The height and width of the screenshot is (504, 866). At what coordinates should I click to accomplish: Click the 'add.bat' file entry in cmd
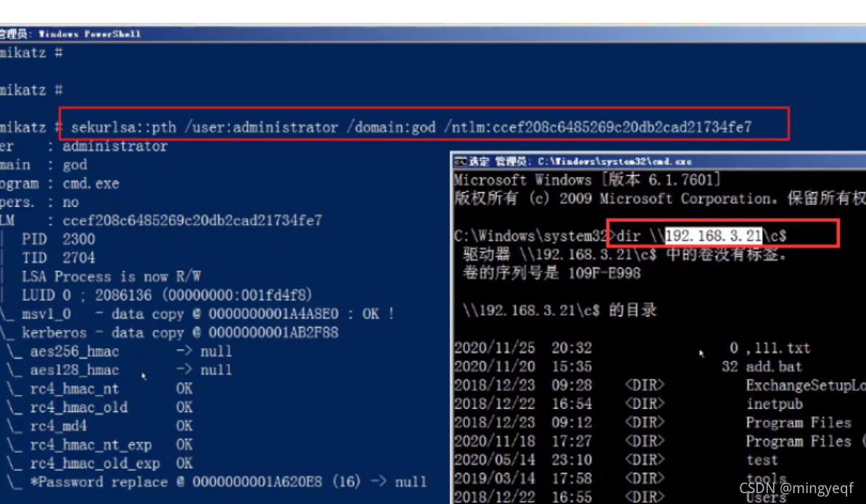coord(774,367)
